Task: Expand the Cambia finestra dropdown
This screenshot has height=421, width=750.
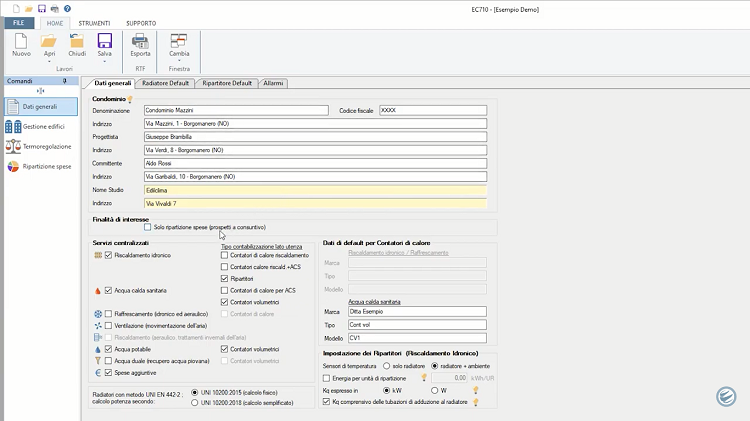Action: (x=179, y=60)
